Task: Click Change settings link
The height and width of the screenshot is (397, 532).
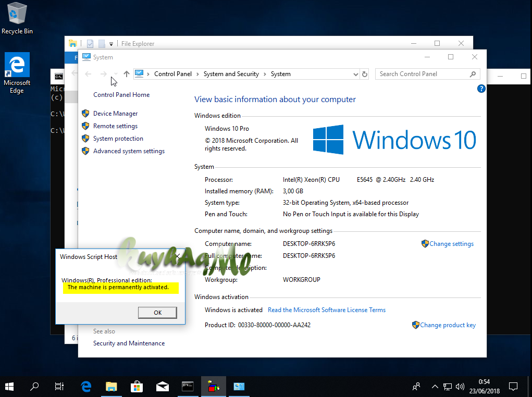Action: click(x=451, y=244)
